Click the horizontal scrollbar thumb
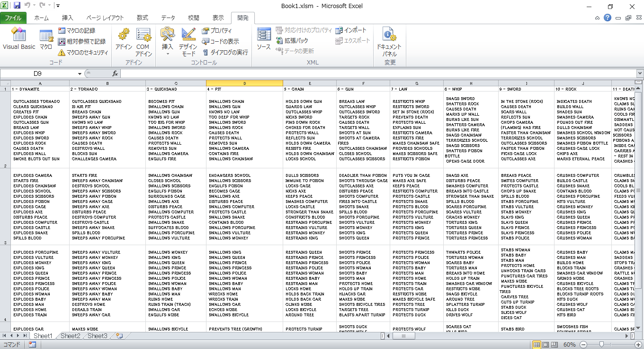Viewport: 644px width, 349px height. coord(403,336)
